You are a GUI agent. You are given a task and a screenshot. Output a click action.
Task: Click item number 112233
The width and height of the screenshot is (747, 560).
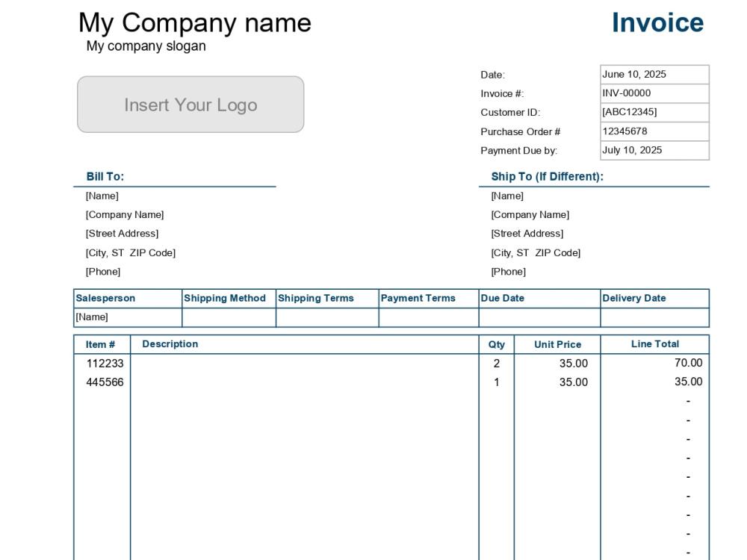[x=105, y=364]
